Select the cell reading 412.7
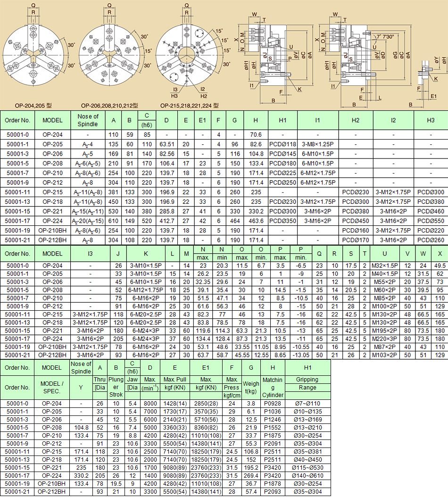Viewport: 448px width, 497px height. [x=167, y=221]
